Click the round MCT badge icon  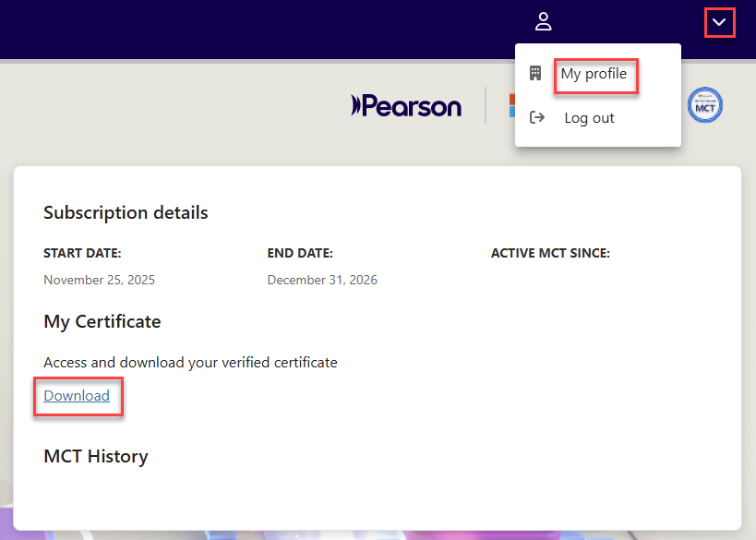tap(705, 105)
